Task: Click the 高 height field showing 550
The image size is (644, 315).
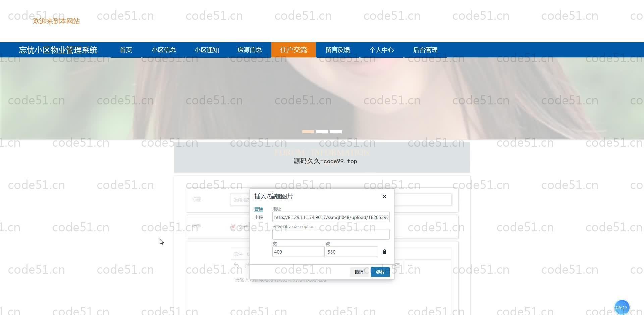Action: pos(352,252)
